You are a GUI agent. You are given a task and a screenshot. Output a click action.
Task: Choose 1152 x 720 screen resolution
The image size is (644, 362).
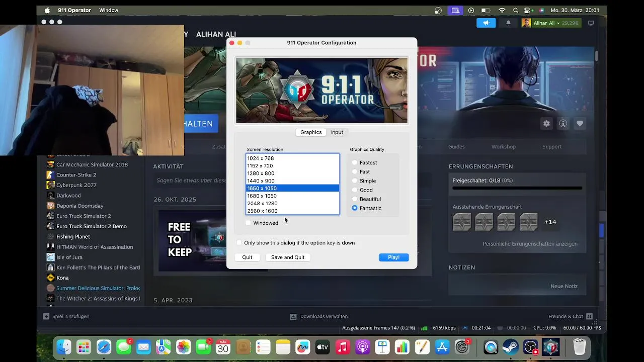(x=293, y=165)
